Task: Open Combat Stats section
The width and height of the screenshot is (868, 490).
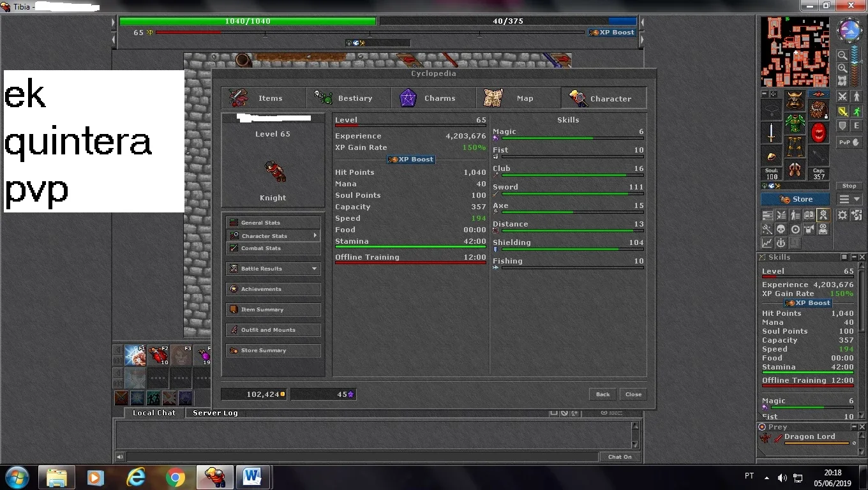Action: [273, 248]
